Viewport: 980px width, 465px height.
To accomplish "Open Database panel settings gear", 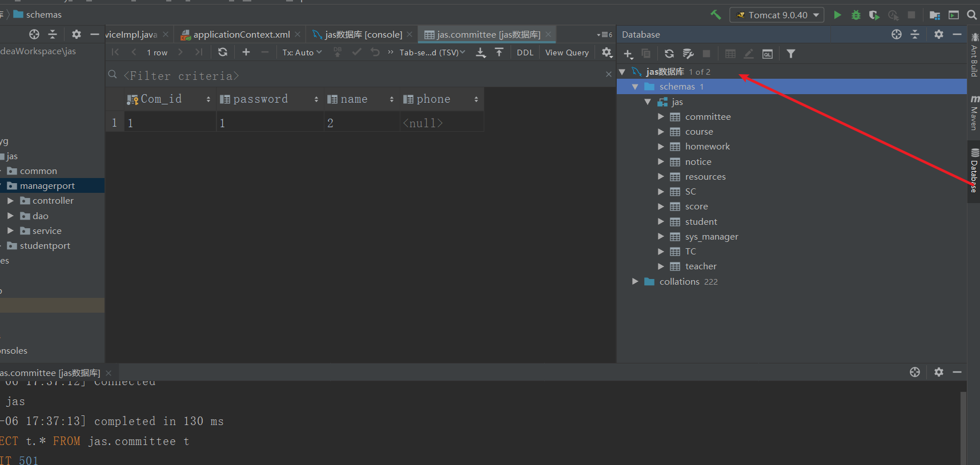I will pos(939,34).
